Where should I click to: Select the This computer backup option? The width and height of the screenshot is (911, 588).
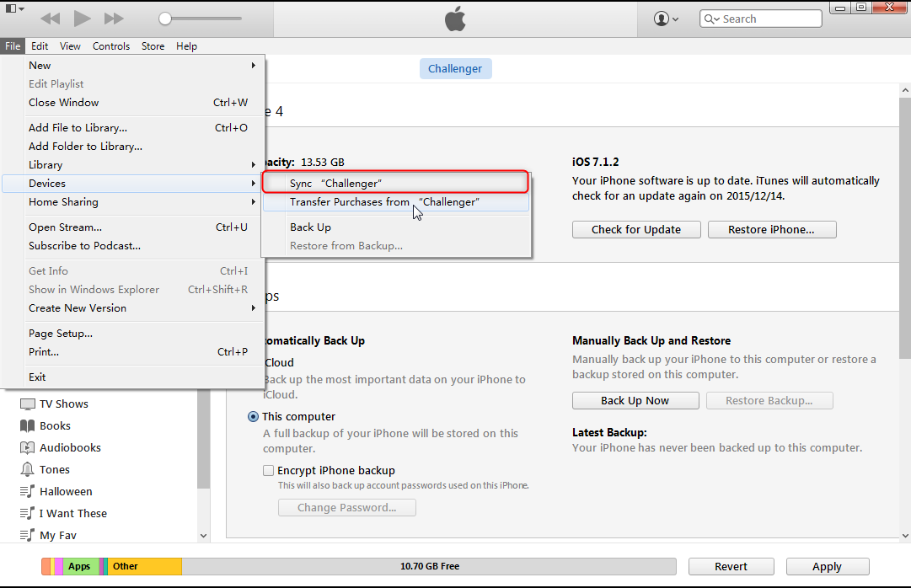[254, 417]
